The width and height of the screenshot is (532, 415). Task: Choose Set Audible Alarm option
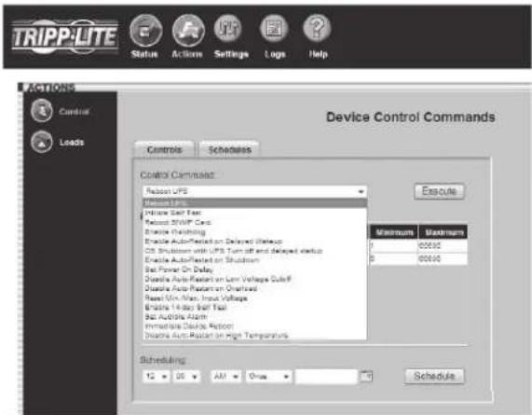(x=254, y=317)
